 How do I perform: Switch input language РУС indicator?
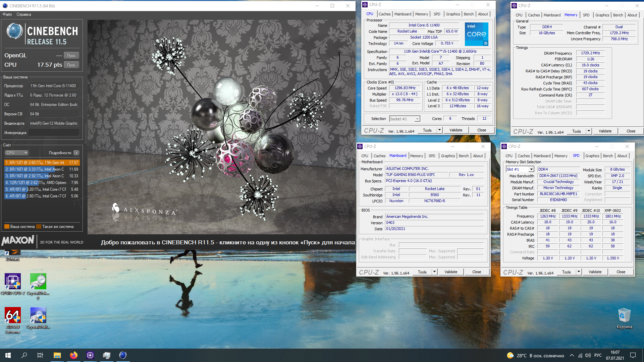[598, 355]
